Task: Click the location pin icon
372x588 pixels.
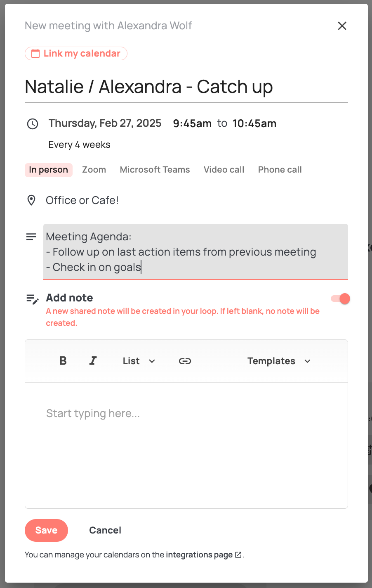Action: (31, 200)
